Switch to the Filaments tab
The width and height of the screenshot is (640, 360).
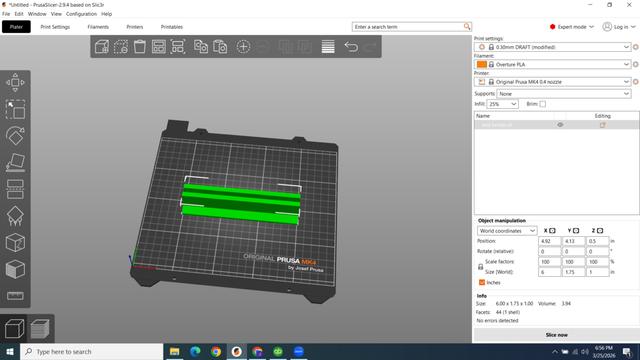98,27
